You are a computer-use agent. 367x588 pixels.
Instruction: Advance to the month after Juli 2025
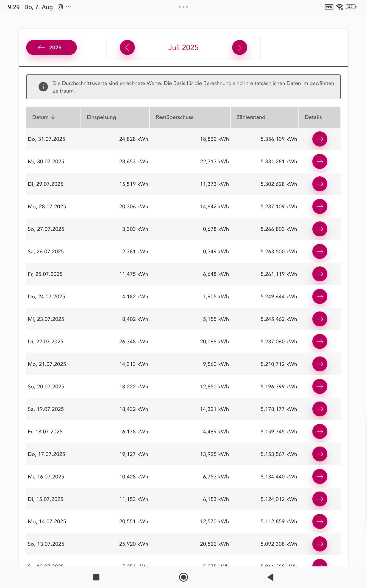(239, 47)
